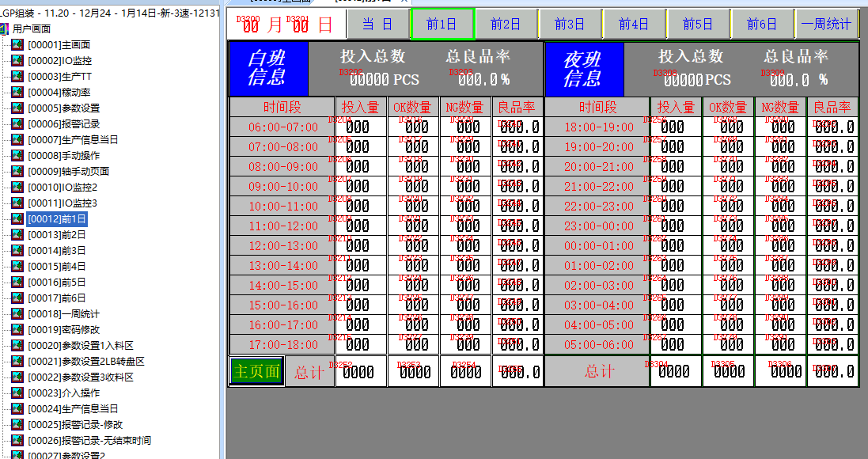This screenshot has width=868, height=459.
Task: Open [00005]参数设置 screen in tree
Action: tap(63, 108)
